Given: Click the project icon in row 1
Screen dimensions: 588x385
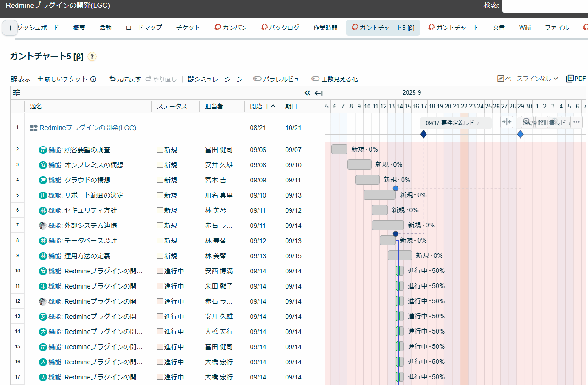Looking at the screenshot, I should point(34,128).
